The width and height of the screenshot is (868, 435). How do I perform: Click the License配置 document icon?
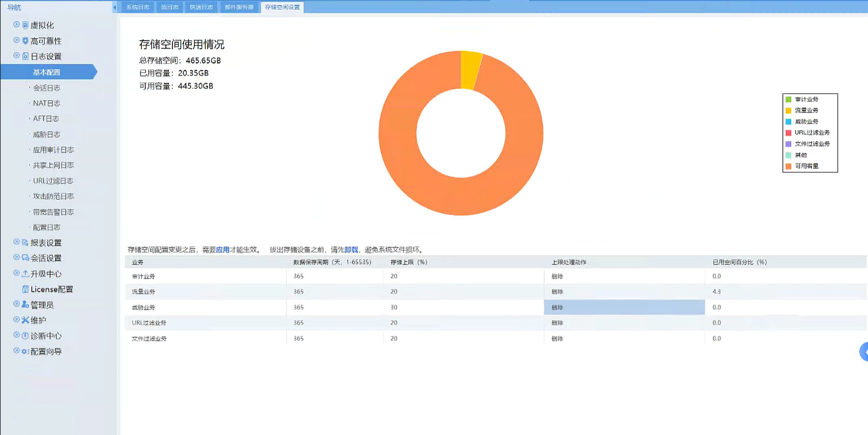click(25, 289)
